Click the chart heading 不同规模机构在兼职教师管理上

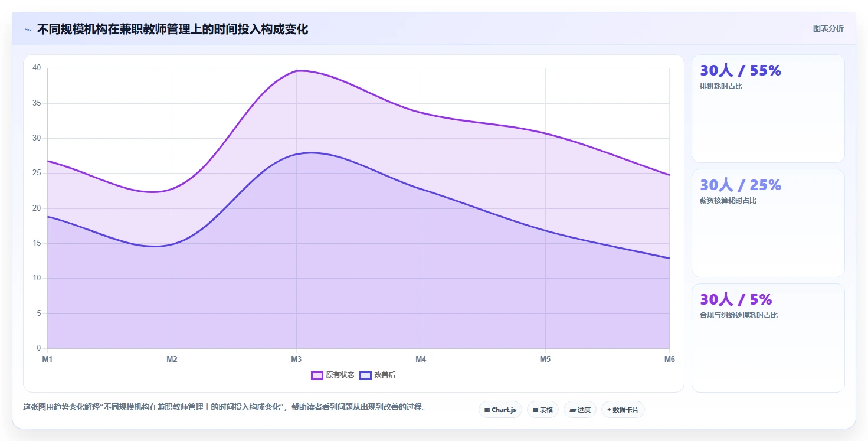(172, 29)
